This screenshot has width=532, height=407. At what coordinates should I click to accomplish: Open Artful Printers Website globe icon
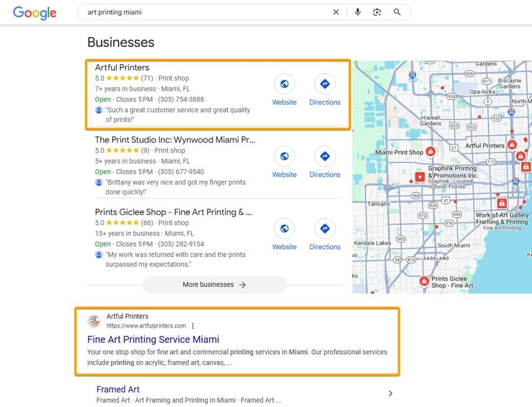click(285, 84)
